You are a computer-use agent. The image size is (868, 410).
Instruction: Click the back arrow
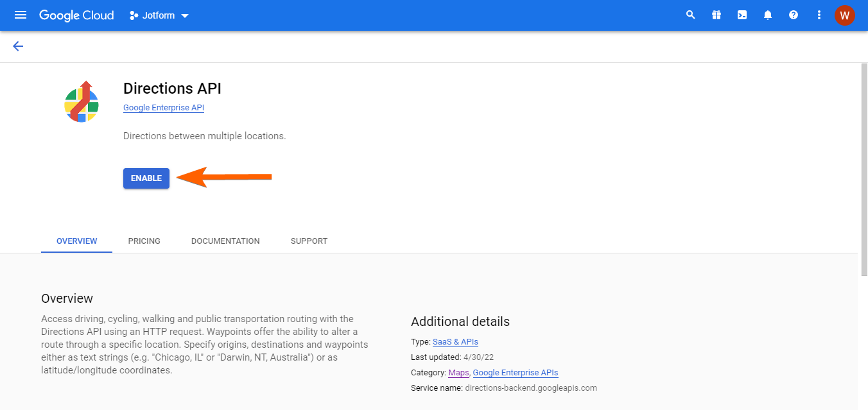[18, 46]
